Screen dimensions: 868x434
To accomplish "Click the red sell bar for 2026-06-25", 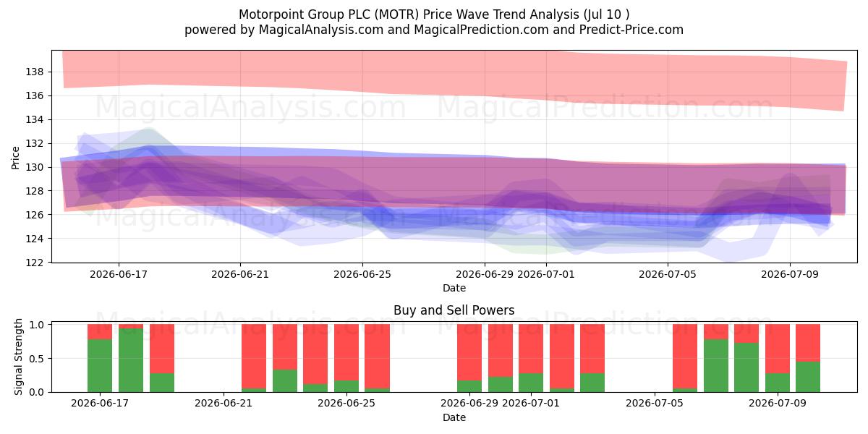I will click(346, 352).
